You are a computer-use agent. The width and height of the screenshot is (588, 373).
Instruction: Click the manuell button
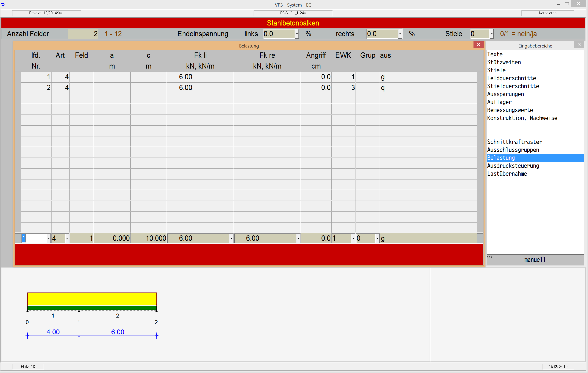(x=535, y=260)
